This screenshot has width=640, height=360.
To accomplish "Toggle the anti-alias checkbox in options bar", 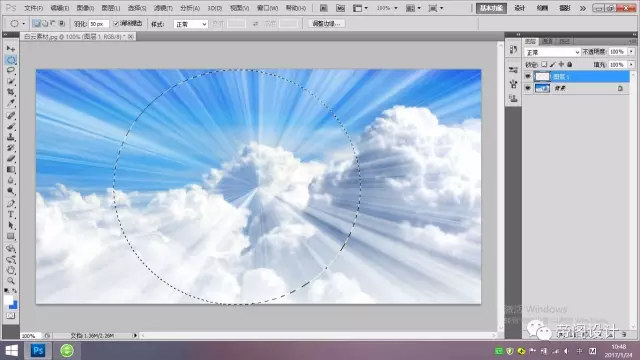I will (x=116, y=24).
